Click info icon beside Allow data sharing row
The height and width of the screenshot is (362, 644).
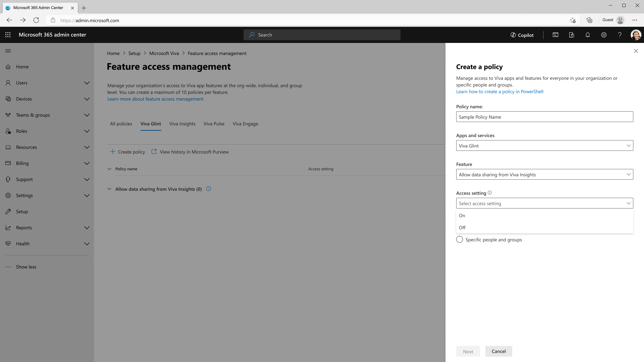[208, 189]
